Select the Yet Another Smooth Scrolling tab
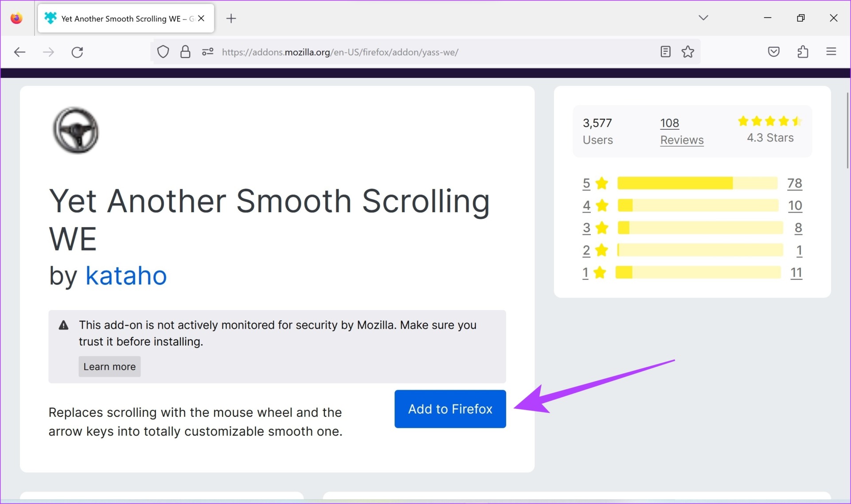The width and height of the screenshot is (851, 504). 120,18
